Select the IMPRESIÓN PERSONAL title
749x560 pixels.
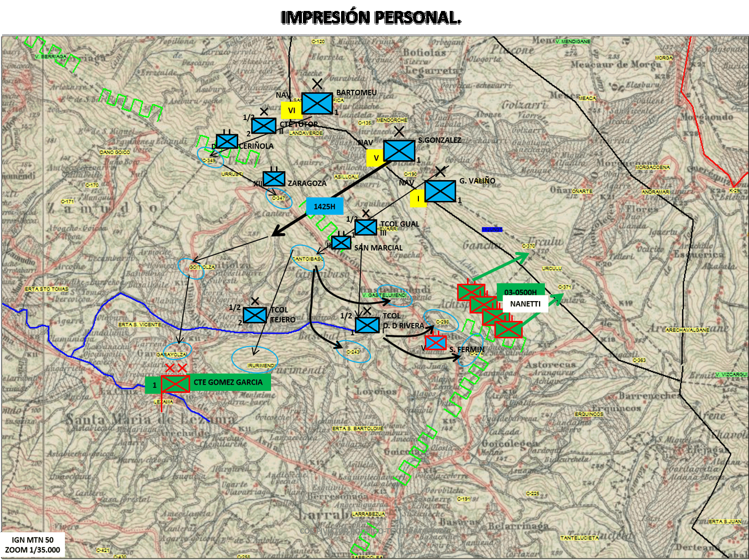tap(371, 18)
